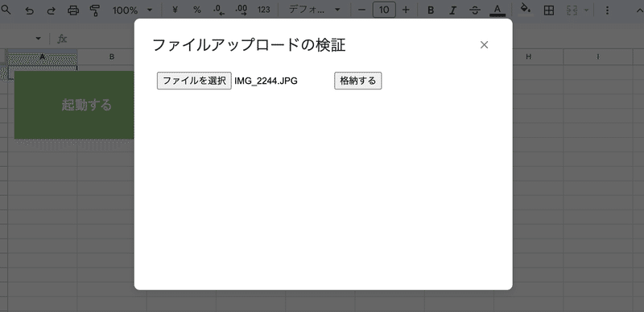Open the borders tool
The image size is (644, 312).
pyautogui.click(x=549, y=10)
